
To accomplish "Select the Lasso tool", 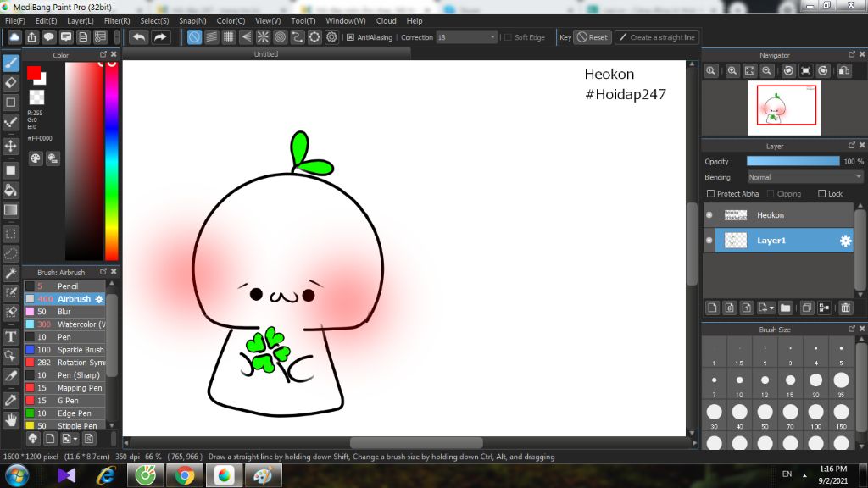I will [10, 253].
